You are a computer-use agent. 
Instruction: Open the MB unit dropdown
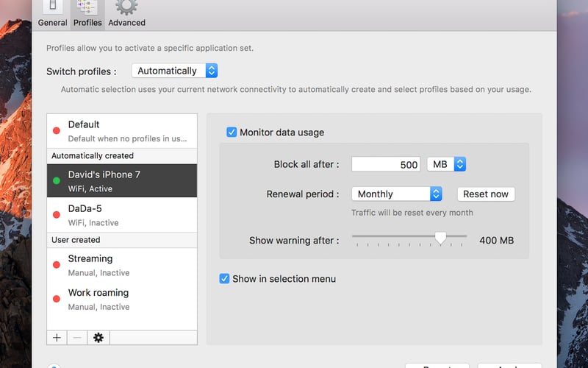click(x=446, y=164)
